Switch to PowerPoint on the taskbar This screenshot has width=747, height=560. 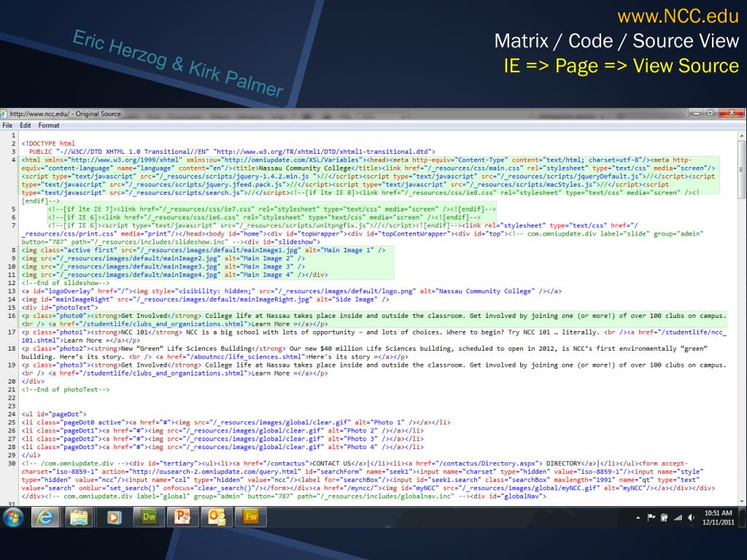pyautogui.click(x=182, y=517)
